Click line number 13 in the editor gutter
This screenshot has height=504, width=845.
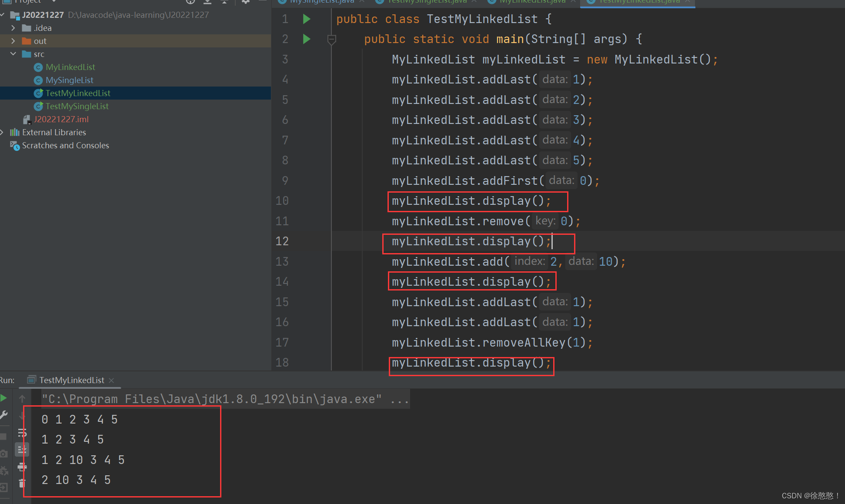282,261
